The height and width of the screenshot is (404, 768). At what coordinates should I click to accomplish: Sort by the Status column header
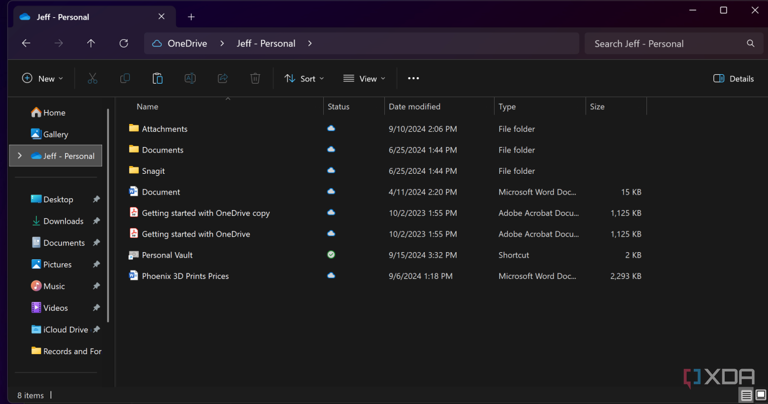click(x=338, y=106)
